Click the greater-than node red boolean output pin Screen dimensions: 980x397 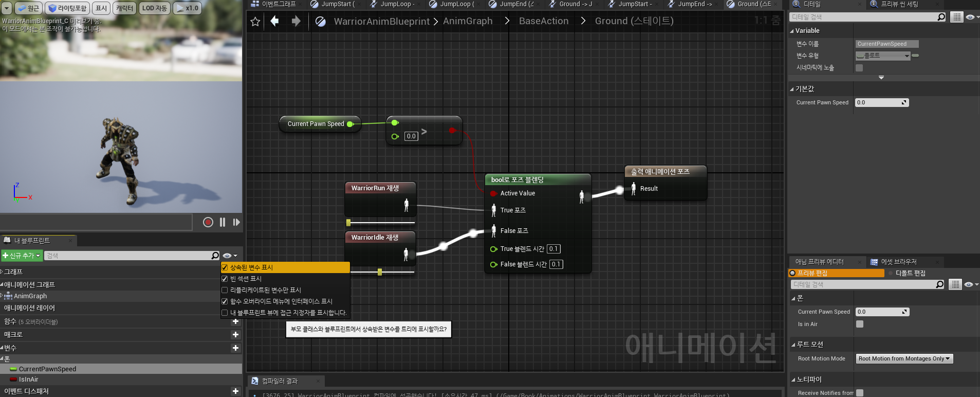pyautogui.click(x=452, y=130)
